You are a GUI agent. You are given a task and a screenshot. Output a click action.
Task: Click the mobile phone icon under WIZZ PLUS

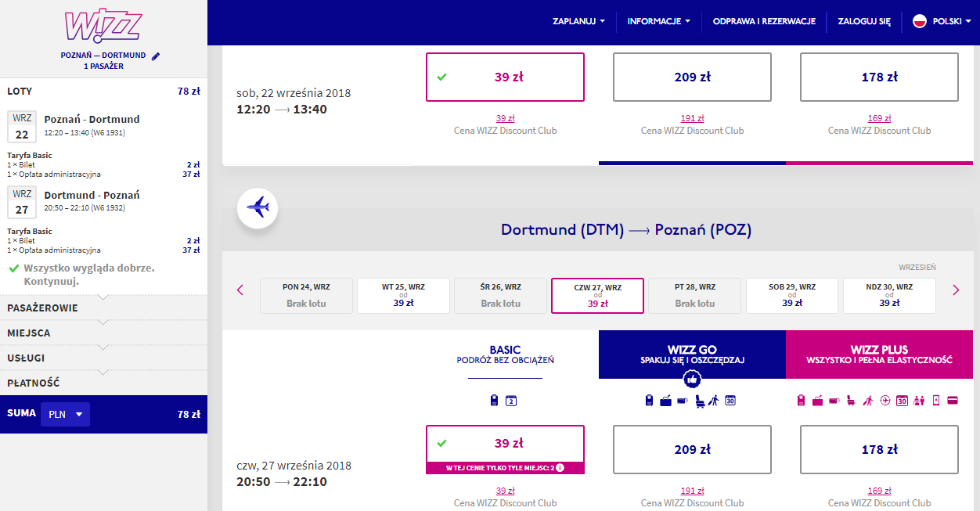pyautogui.click(x=935, y=401)
